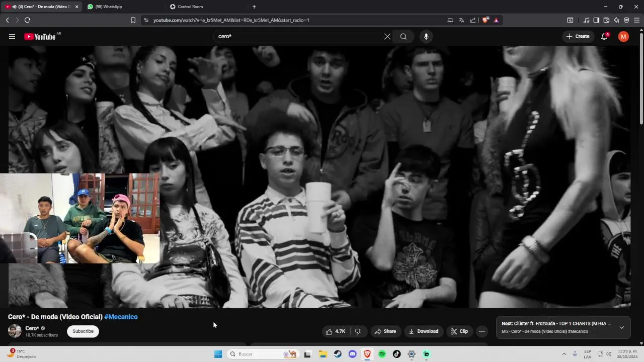
Task: Show hidden system tray icons
Action: pyautogui.click(x=563, y=354)
